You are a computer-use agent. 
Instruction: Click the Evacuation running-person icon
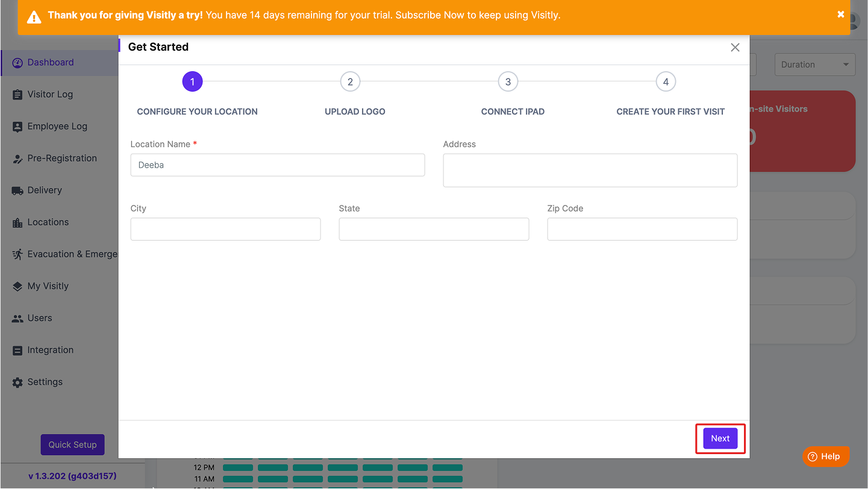[17, 254]
